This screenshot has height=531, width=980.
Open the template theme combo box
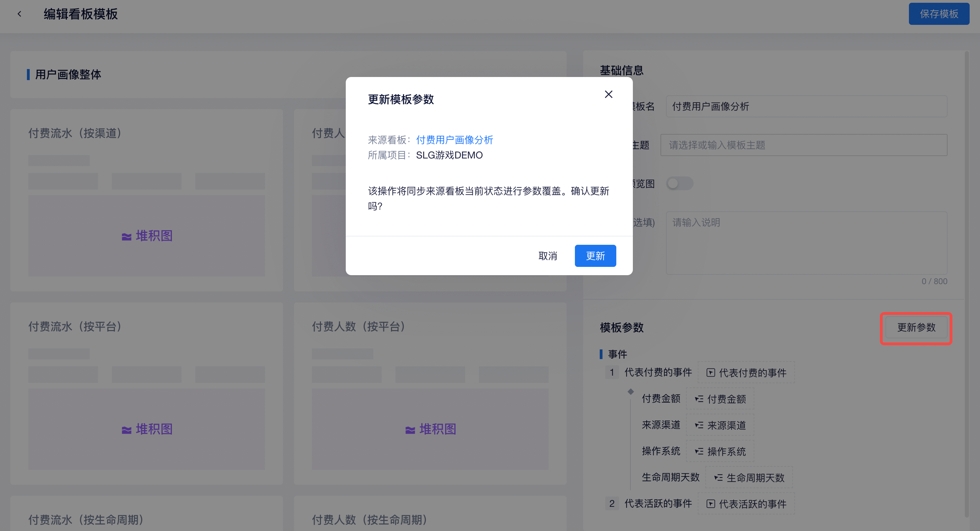point(803,145)
